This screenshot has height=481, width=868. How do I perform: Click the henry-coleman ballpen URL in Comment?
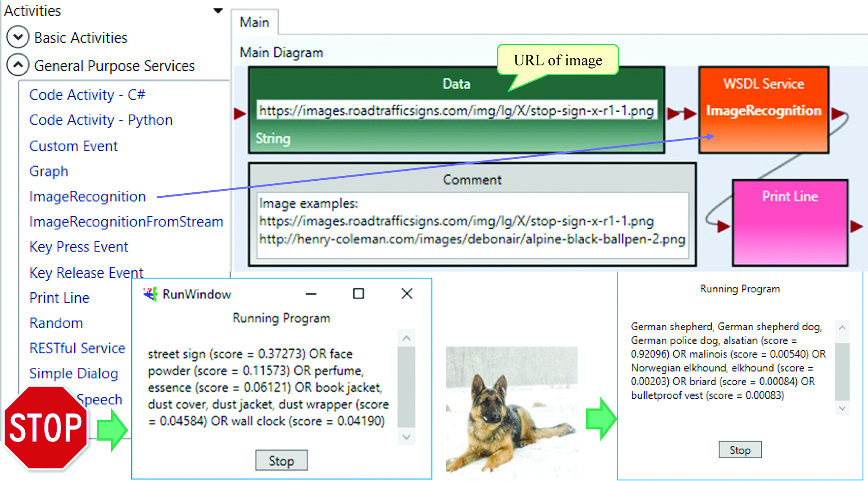point(472,239)
